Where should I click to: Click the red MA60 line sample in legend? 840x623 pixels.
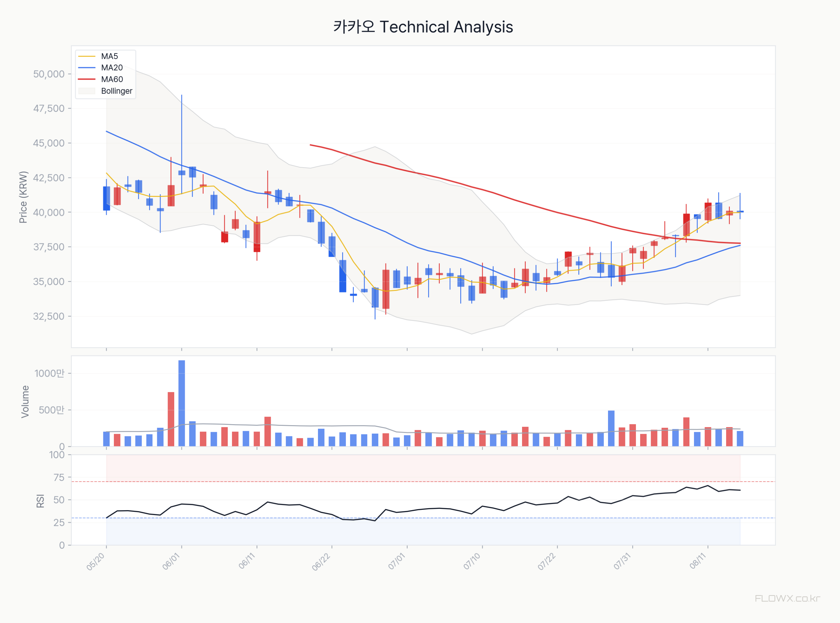(x=86, y=79)
